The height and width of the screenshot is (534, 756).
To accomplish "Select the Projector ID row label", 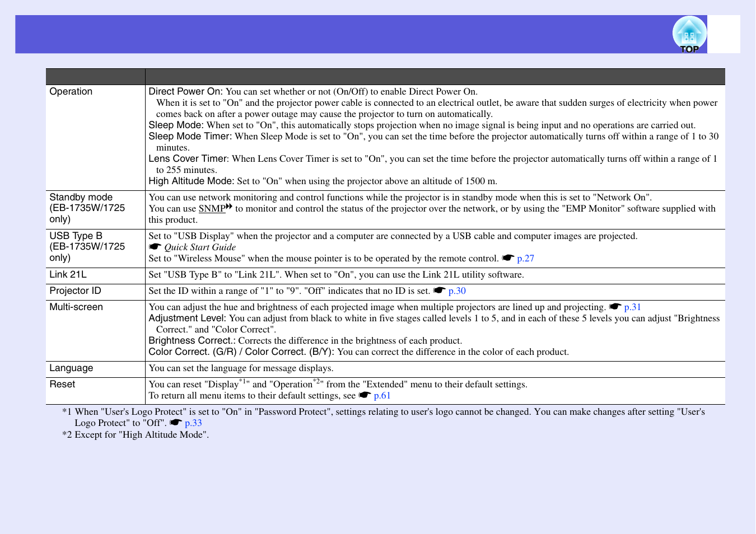I will click(76, 291).
